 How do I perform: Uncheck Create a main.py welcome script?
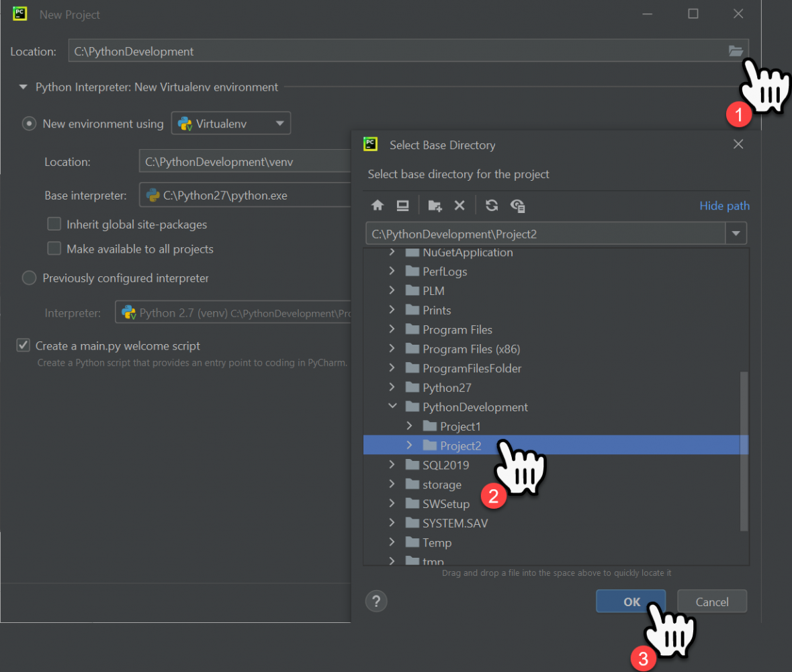(x=24, y=345)
